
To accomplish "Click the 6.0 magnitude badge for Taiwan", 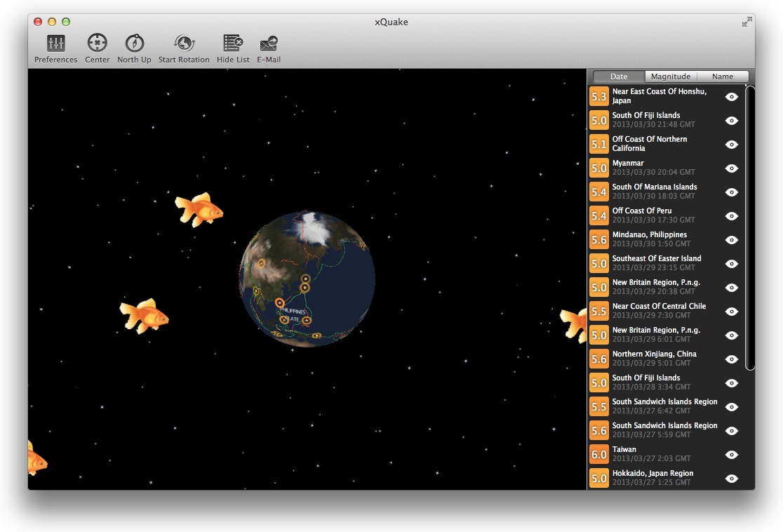I will pos(598,455).
